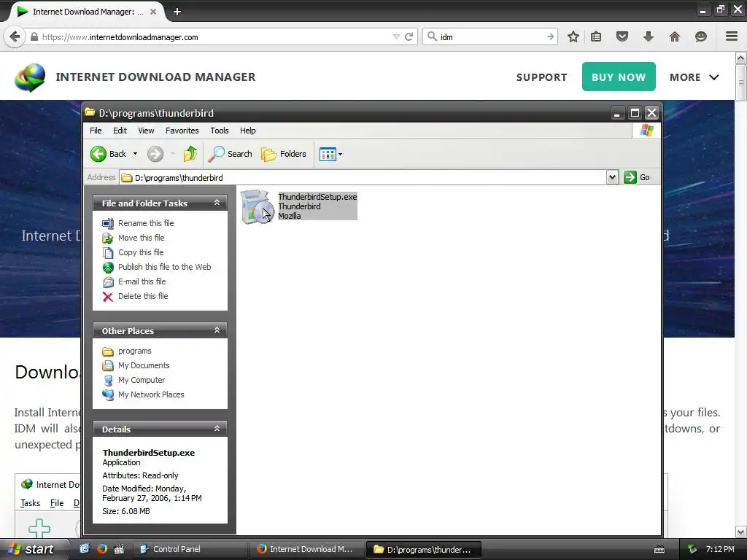Bookmark this page with the star icon
The image size is (747, 560).
tap(573, 36)
